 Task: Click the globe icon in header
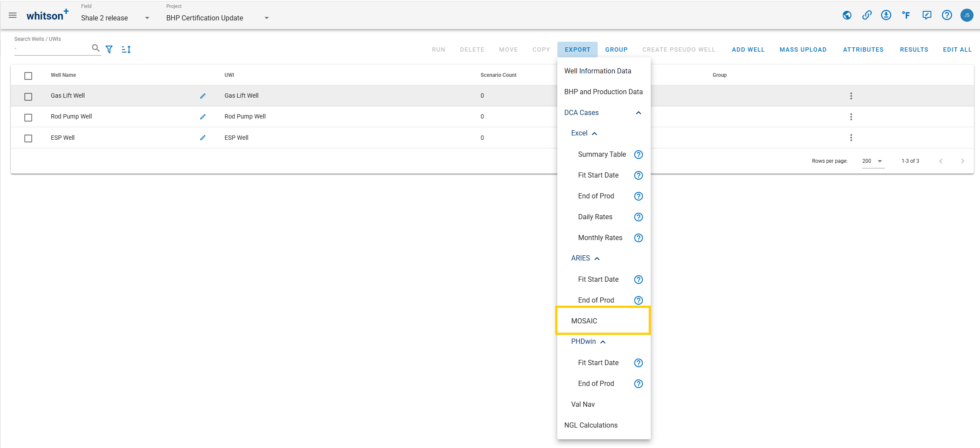click(x=847, y=16)
